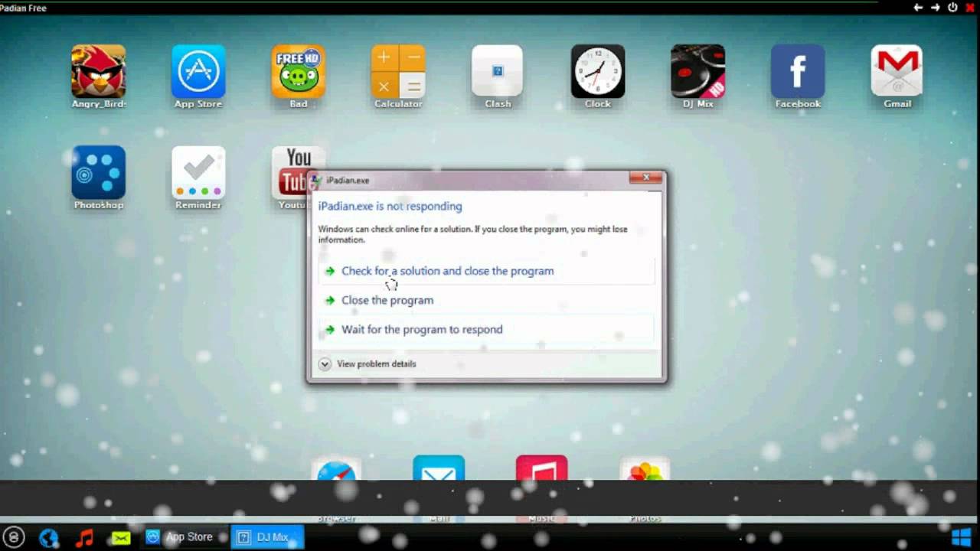This screenshot has width=980, height=551.
Task: Open the Safari Browser dock icon
Action: [x=337, y=469]
